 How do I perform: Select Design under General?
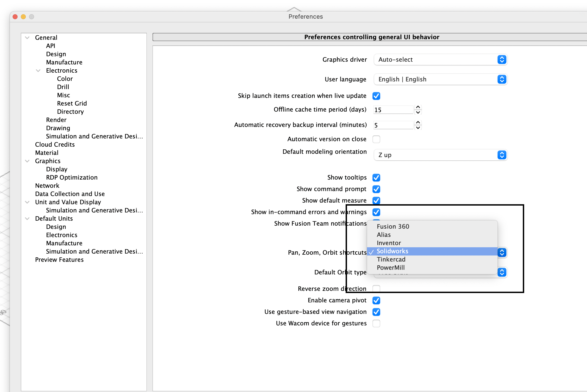click(x=56, y=54)
